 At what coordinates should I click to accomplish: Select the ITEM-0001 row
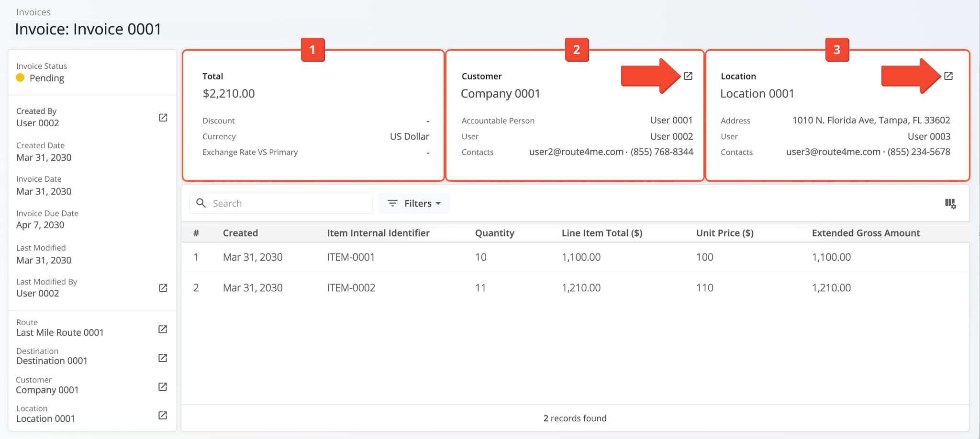pos(351,257)
